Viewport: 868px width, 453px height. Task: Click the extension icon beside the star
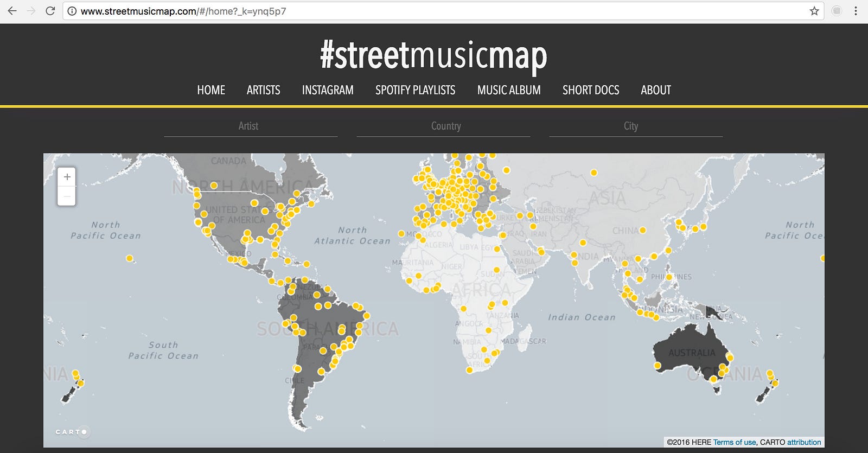click(x=837, y=11)
